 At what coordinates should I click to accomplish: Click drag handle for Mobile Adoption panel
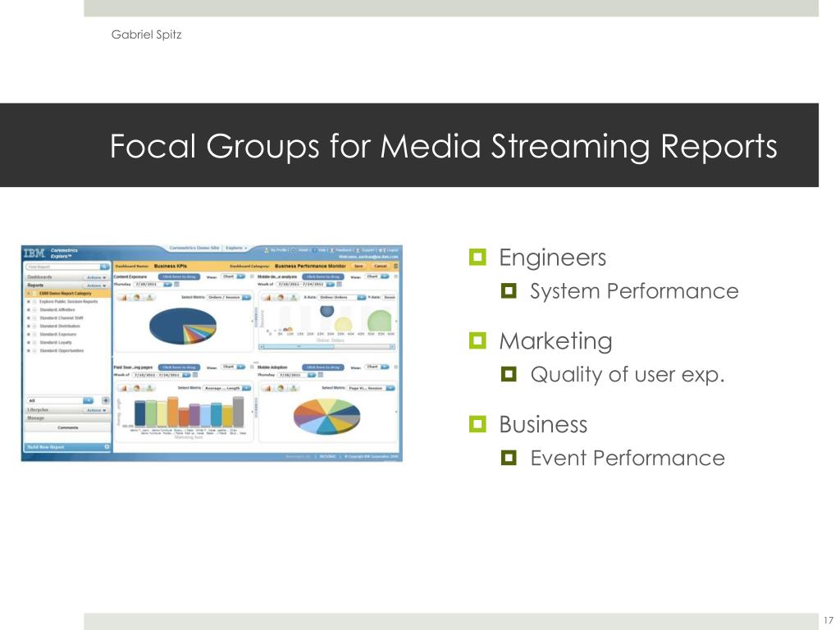click(x=323, y=367)
